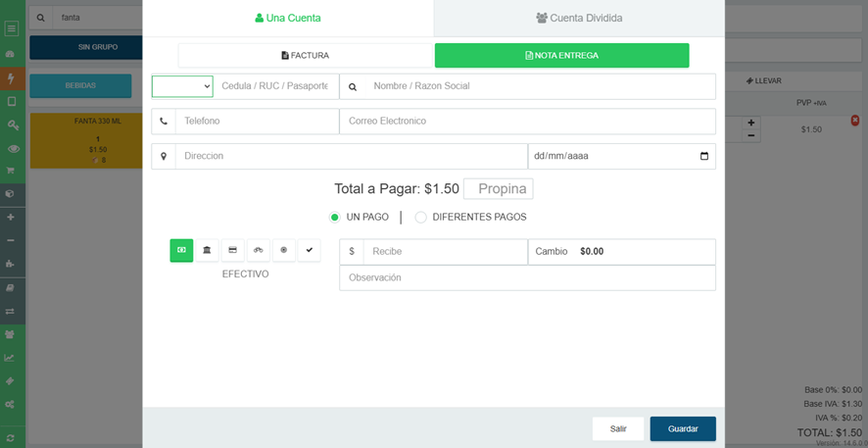Focus the Propina tip field
This screenshot has height=448, width=868.
pos(499,189)
